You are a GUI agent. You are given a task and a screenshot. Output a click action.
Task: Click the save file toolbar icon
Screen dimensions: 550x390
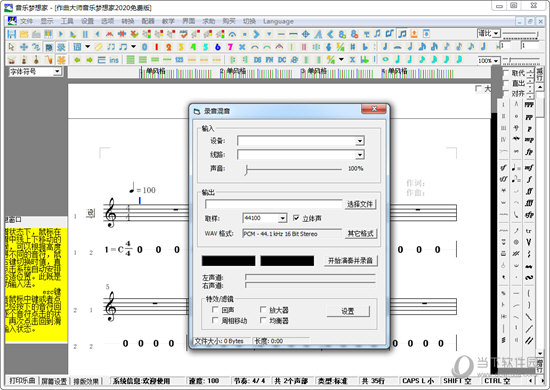pos(12,34)
